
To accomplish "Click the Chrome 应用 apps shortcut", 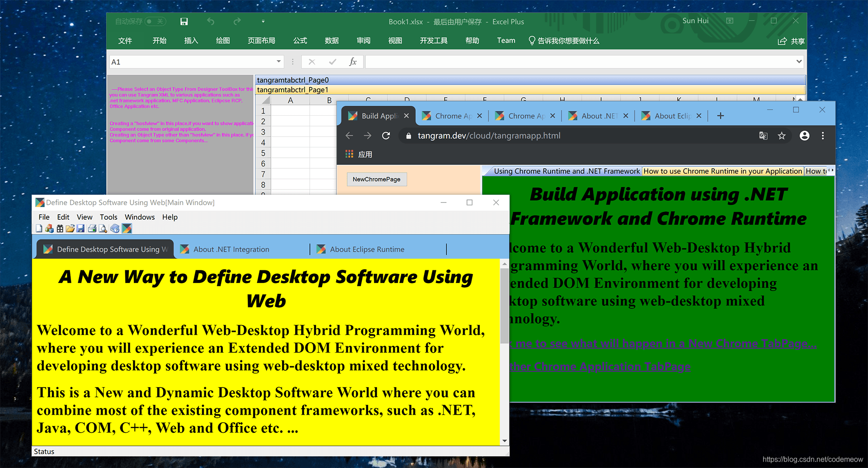I will [x=359, y=154].
